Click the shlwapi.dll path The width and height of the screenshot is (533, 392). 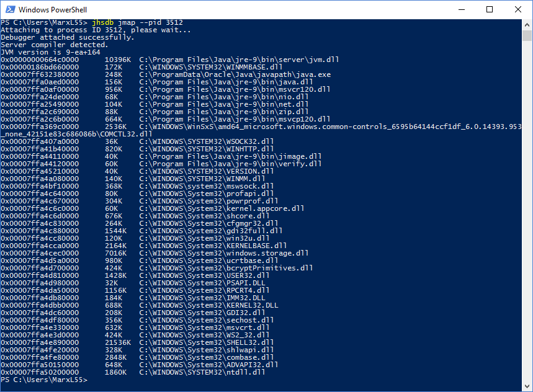[207, 351]
